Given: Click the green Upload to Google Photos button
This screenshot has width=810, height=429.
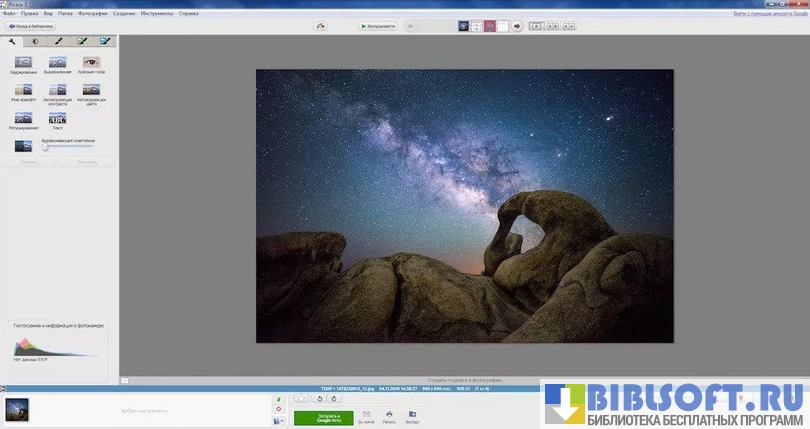Looking at the screenshot, I should click(x=323, y=417).
